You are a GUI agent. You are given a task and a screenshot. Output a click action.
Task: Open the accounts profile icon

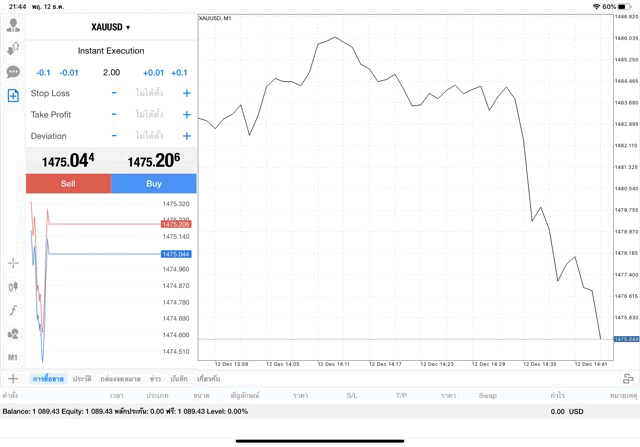tap(13, 25)
